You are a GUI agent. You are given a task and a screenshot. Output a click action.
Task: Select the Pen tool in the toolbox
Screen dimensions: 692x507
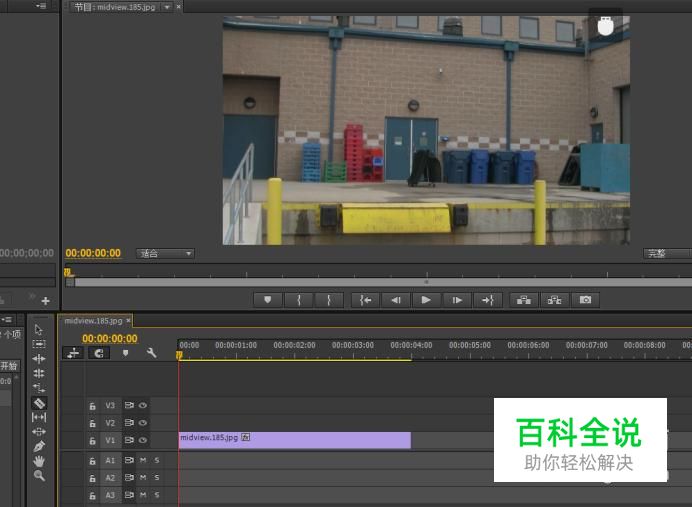point(39,446)
